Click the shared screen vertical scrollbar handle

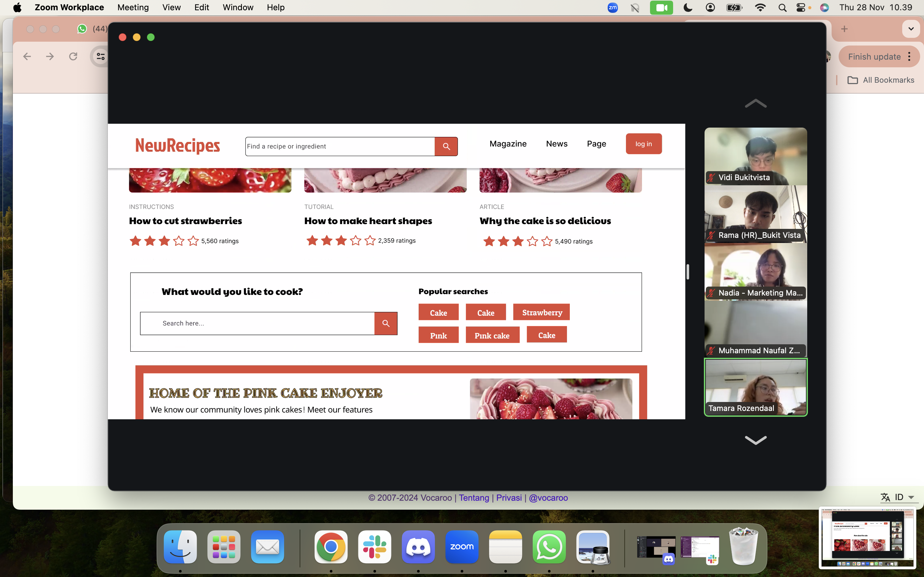[x=688, y=272]
